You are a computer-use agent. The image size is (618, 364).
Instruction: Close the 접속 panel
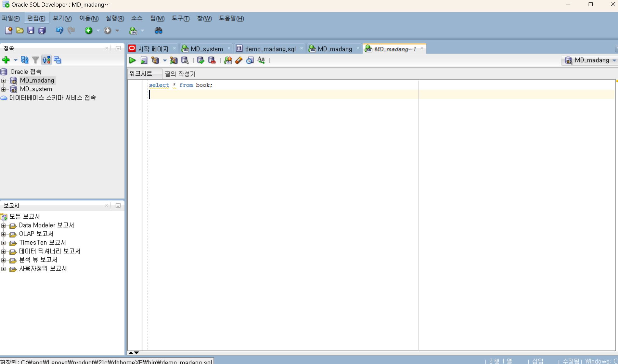[x=107, y=48]
